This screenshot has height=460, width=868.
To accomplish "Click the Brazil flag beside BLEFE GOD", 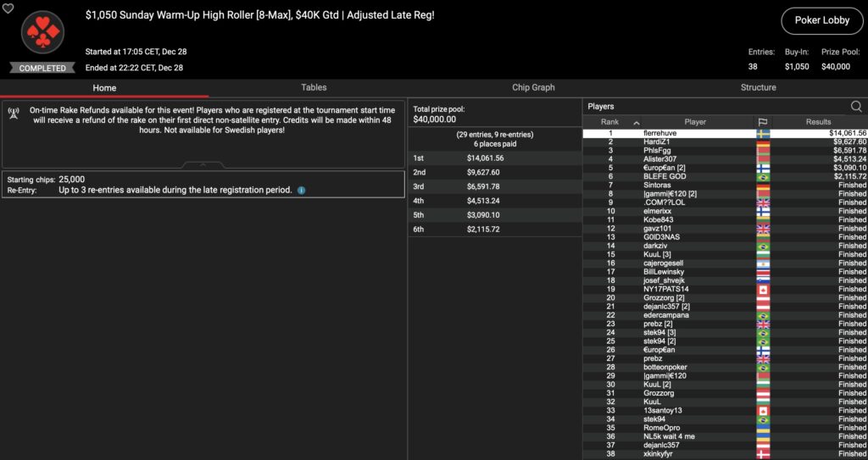I will (763, 176).
